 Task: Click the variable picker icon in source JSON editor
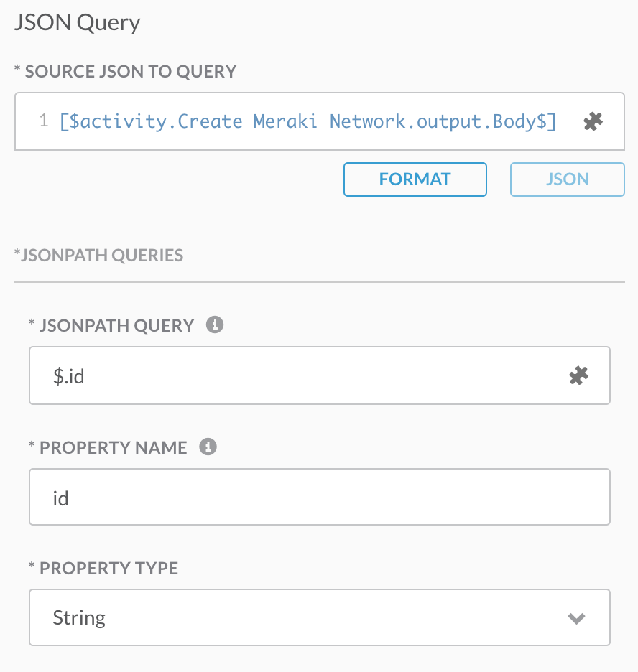click(x=592, y=121)
